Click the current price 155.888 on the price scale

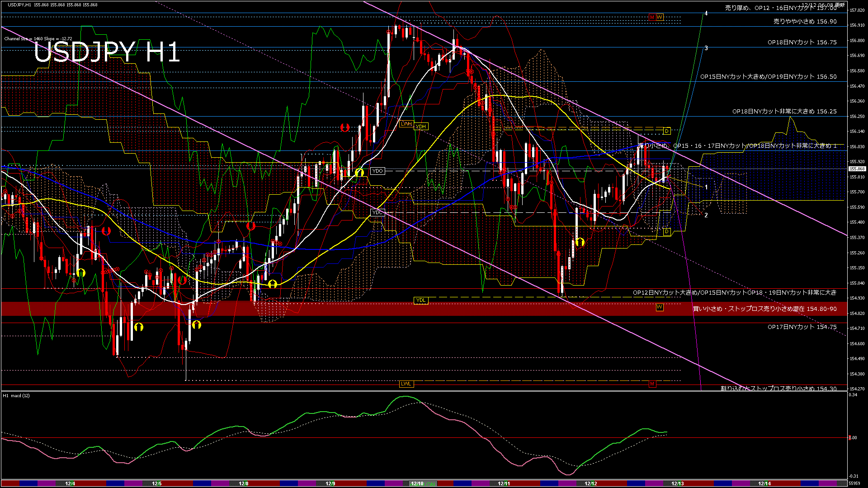tap(857, 168)
